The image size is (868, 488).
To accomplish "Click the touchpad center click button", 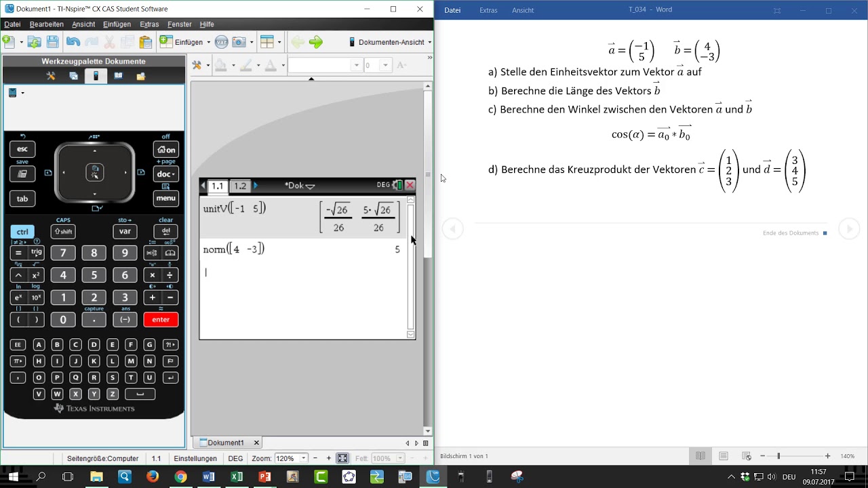I will 95,173.
